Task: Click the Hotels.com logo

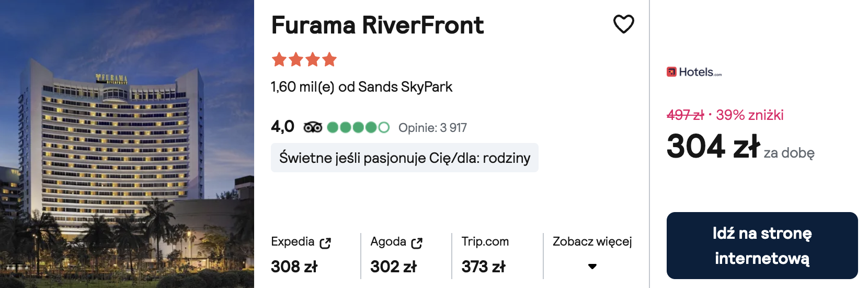Action: tap(694, 72)
